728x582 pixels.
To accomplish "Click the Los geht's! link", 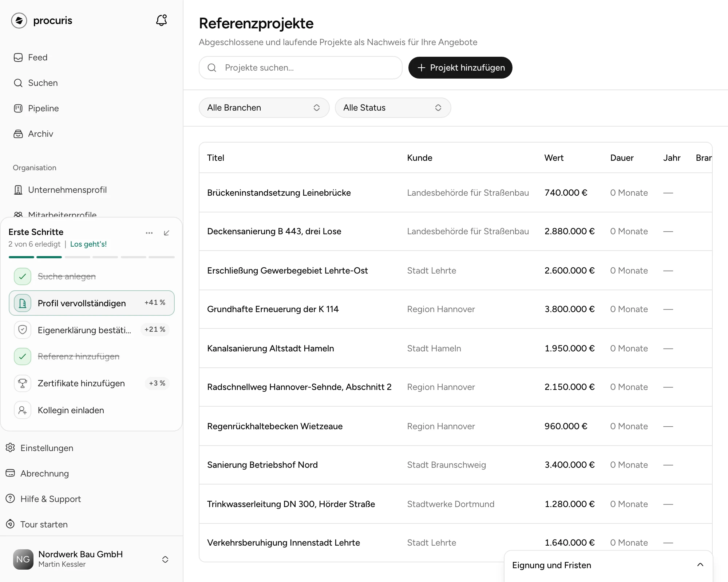I will 88,244.
